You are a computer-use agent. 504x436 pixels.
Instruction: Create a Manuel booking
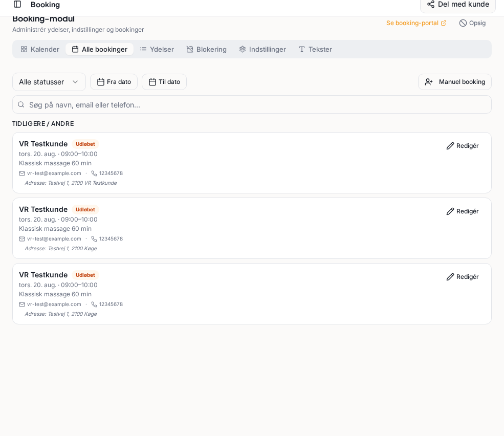455,82
